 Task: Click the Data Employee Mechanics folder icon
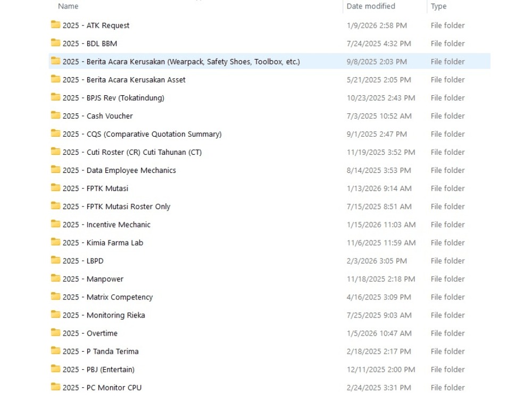pos(56,170)
